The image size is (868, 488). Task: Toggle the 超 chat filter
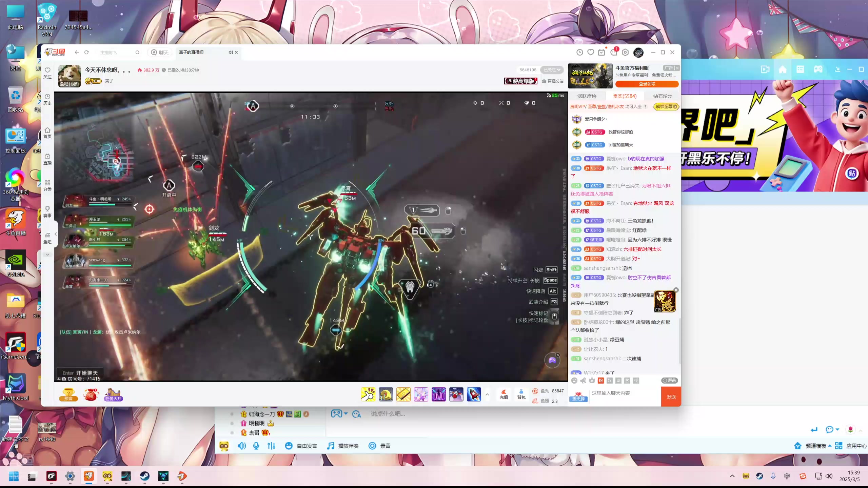tap(610, 381)
